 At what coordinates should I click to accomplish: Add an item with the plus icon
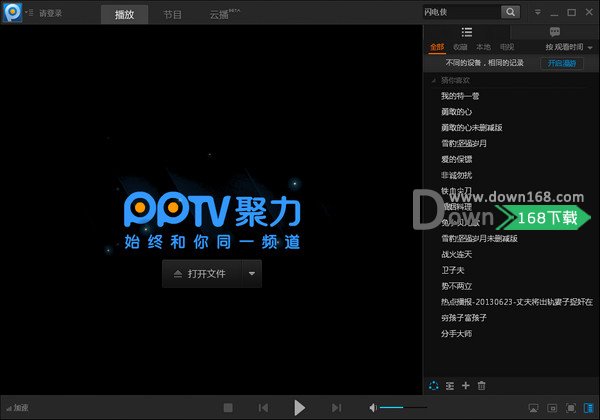466,386
